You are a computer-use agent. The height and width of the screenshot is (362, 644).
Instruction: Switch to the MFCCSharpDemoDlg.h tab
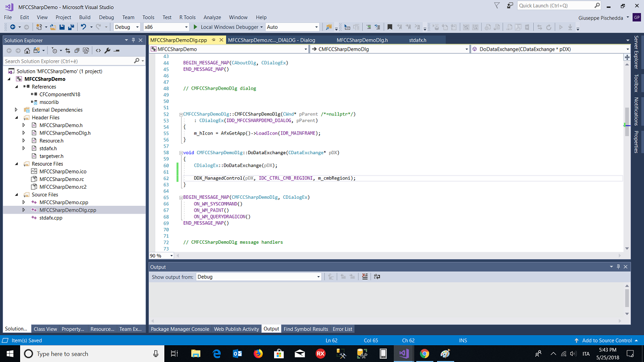coord(362,40)
